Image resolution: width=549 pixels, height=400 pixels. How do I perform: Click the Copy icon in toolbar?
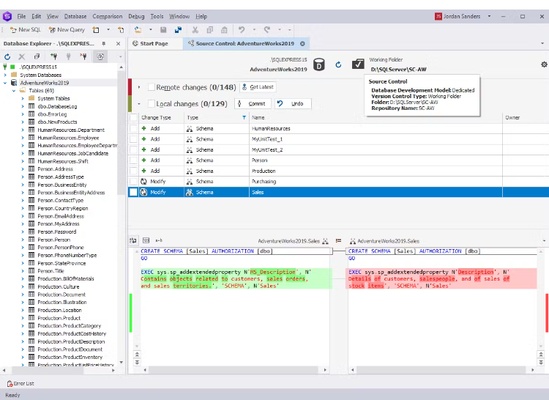[x=210, y=30]
